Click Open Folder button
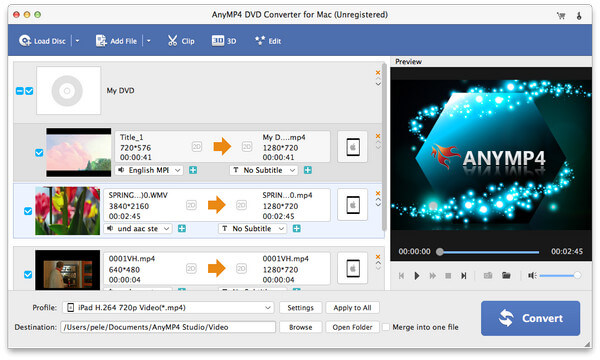 click(352, 327)
